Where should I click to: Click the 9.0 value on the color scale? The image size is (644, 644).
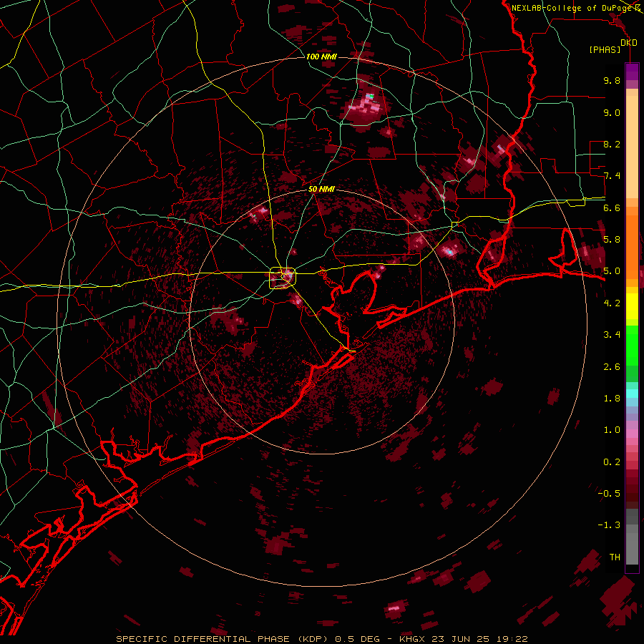coord(612,112)
